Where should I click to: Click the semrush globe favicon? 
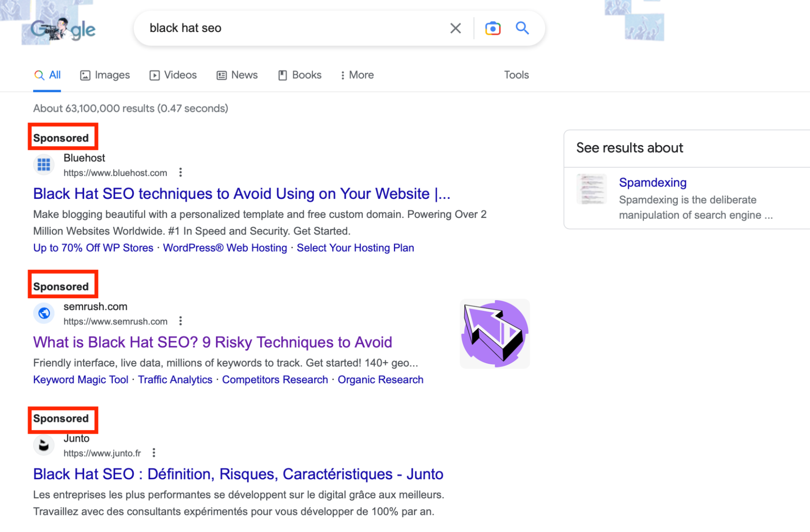[x=44, y=313]
